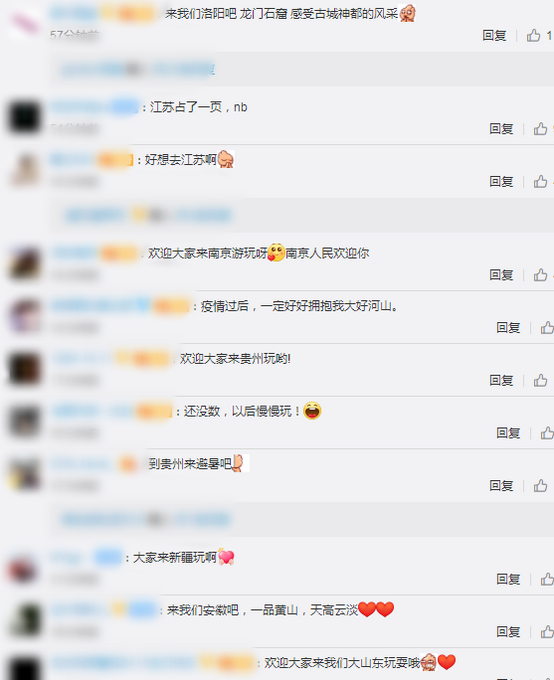This screenshot has width=554, height=680.
Task: Reply to the Xinjiang comment
Action: click(508, 579)
